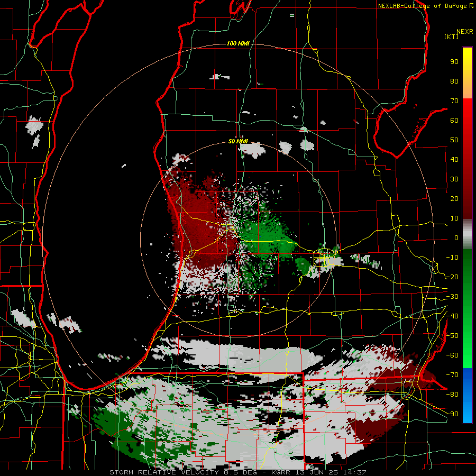Click the '100 NMI' range ring label
Image resolution: width=476 pixels, height=476 pixels.
coord(238,43)
